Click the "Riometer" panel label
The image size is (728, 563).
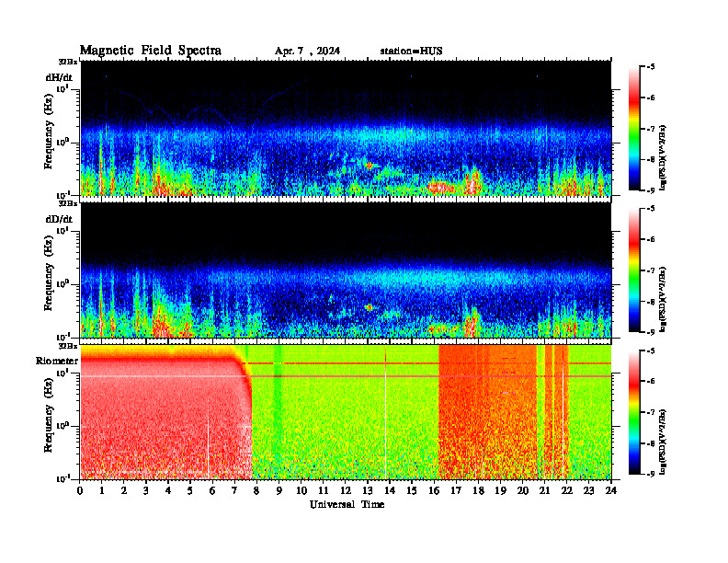(57, 361)
